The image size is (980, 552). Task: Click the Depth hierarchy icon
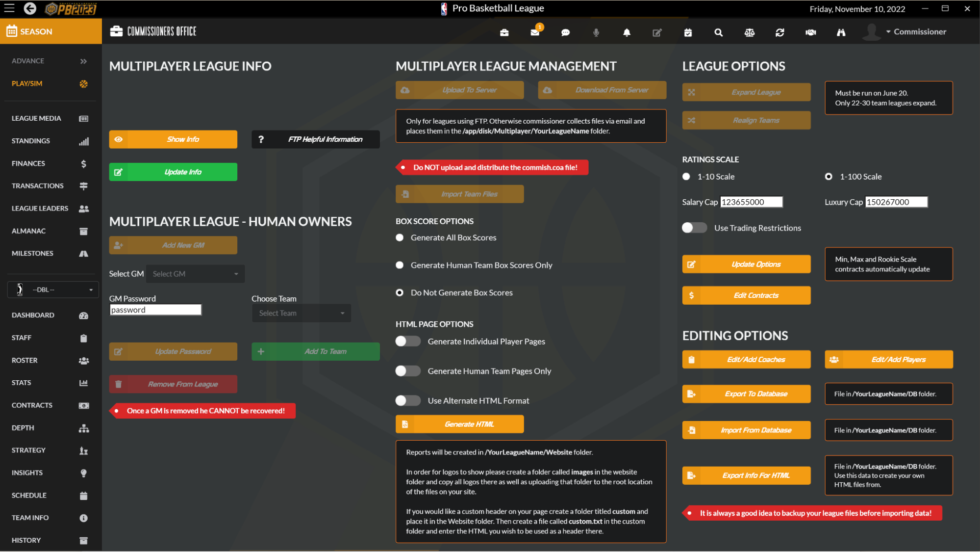coord(84,428)
